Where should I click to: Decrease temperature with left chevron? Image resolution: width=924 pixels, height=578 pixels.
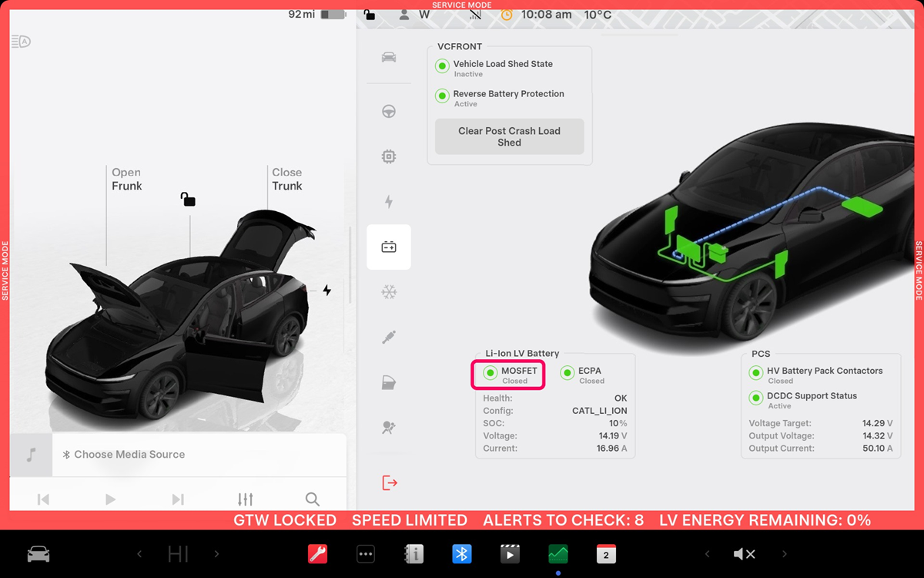pos(139,554)
